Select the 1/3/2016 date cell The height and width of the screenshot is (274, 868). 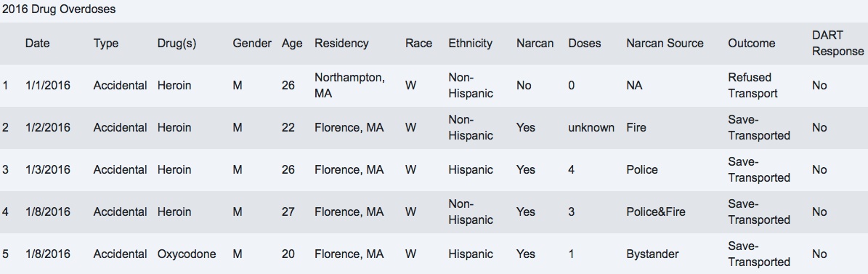(48, 169)
